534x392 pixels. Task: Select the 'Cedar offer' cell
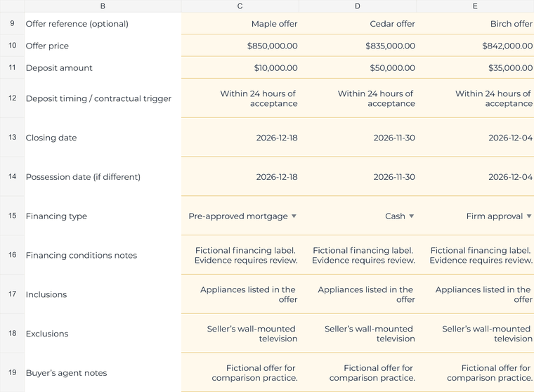358,23
